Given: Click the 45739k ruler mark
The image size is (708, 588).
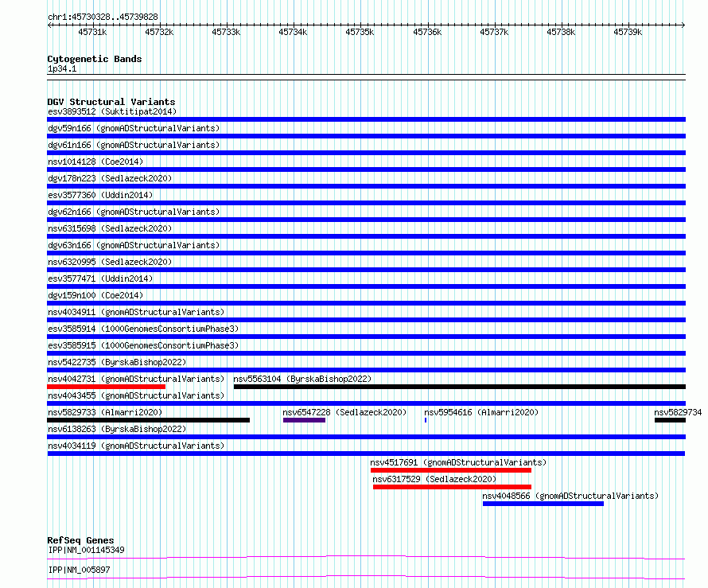Looking at the screenshot, I should click(x=628, y=32).
